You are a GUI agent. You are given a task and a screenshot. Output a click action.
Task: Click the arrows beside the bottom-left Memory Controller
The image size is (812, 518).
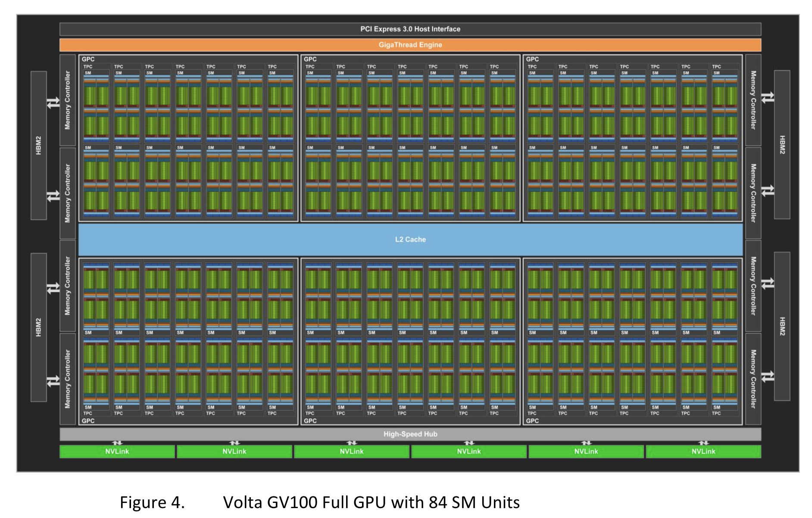tap(53, 381)
